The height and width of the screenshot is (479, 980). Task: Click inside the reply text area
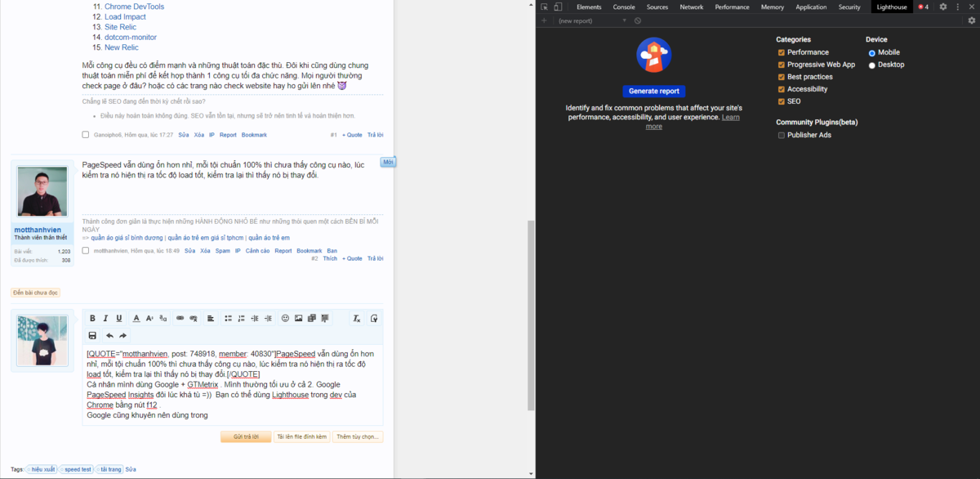click(233, 384)
